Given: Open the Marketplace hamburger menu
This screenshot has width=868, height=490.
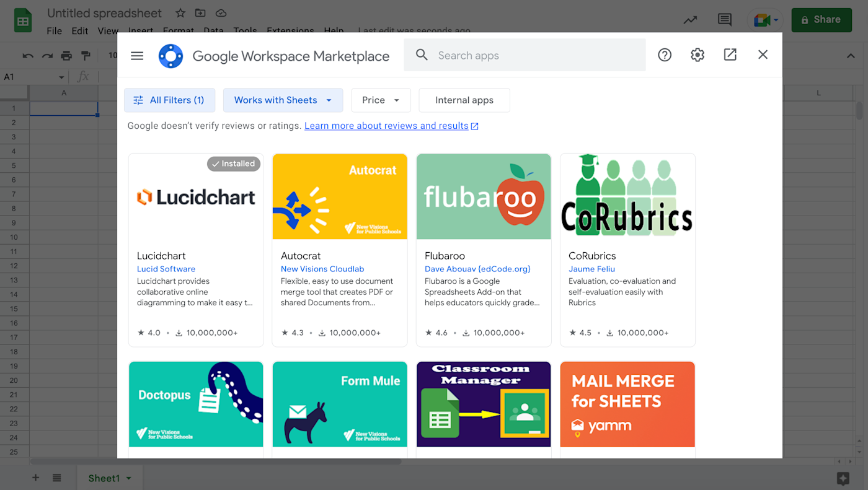Looking at the screenshot, I should coord(137,56).
